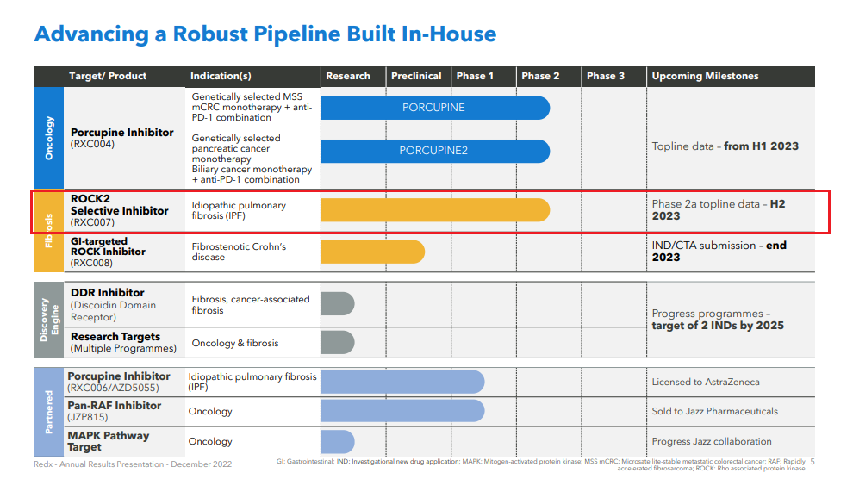Click the blue PORCUPINE progress bar
Screen dimensions: 853x504
coord(434,108)
